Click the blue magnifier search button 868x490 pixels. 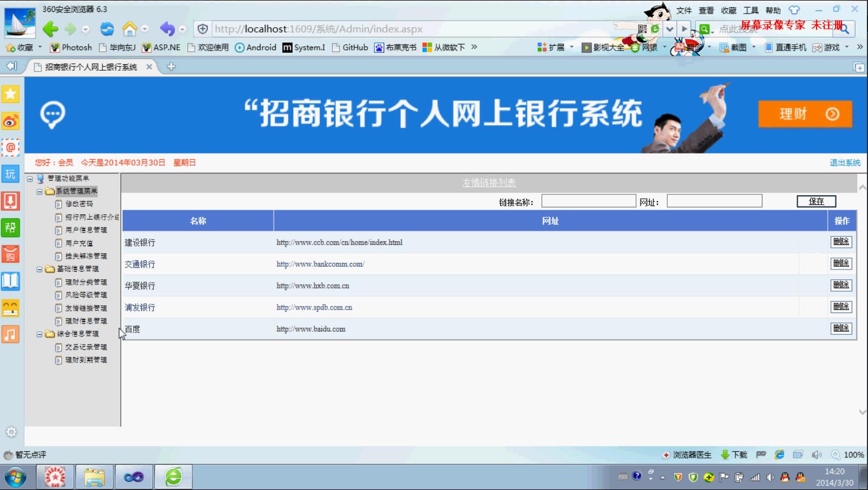(844, 29)
